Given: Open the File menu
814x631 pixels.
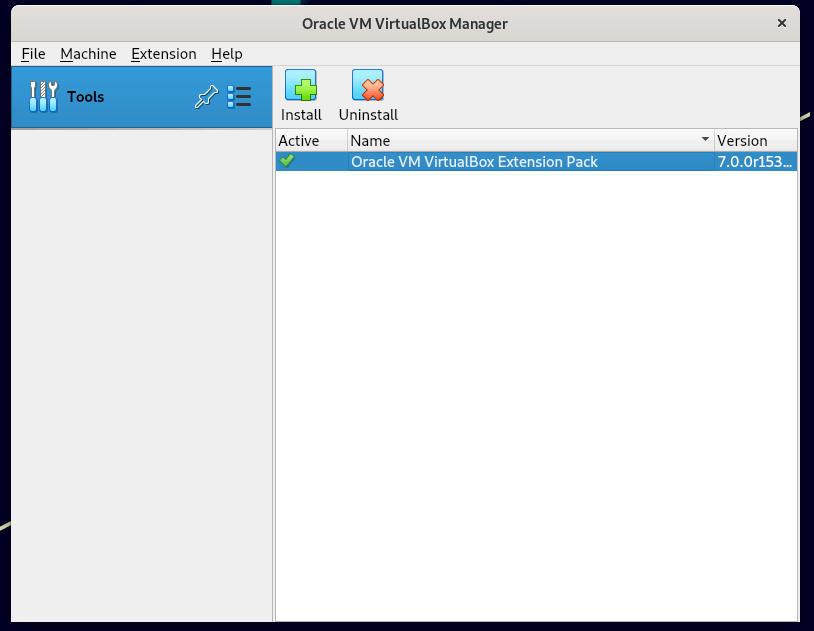Looking at the screenshot, I should coord(33,53).
